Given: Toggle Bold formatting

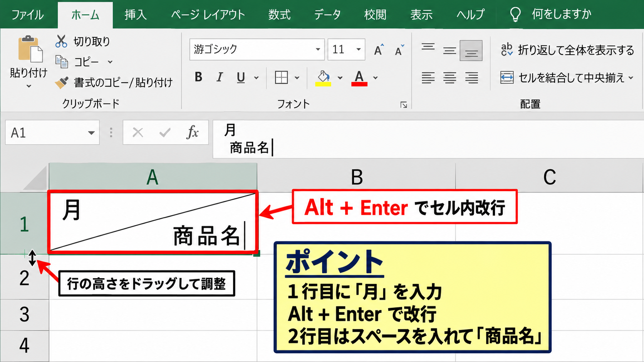Looking at the screenshot, I should point(199,77).
